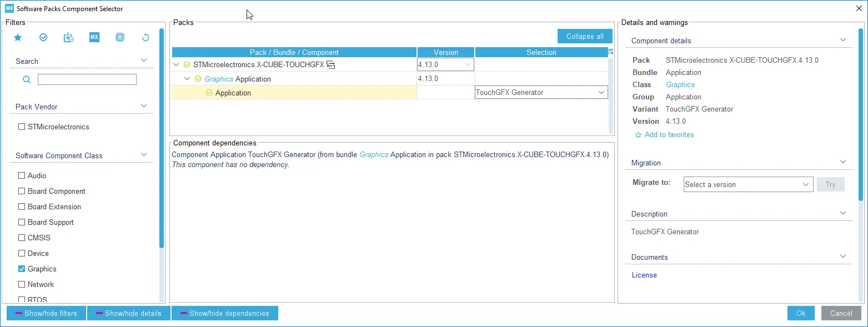868x327 pixels.
Task: Click the Show/hide filters button
Action: pyautogui.click(x=46, y=313)
